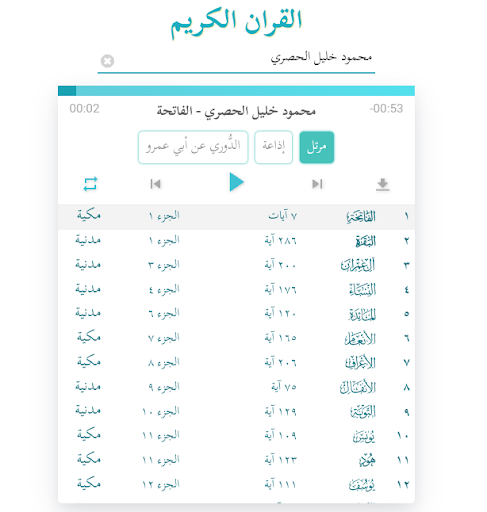The width and height of the screenshot is (487, 512).
Task: Skip to previous track icon
Action: tap(156, 184)
